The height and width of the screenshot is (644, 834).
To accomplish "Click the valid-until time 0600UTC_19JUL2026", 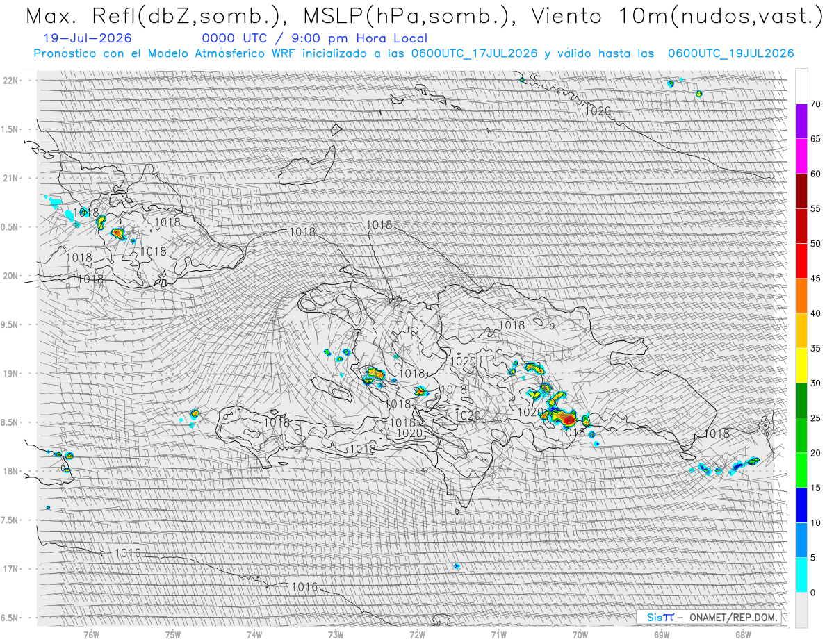I will (x=731, y=53).
